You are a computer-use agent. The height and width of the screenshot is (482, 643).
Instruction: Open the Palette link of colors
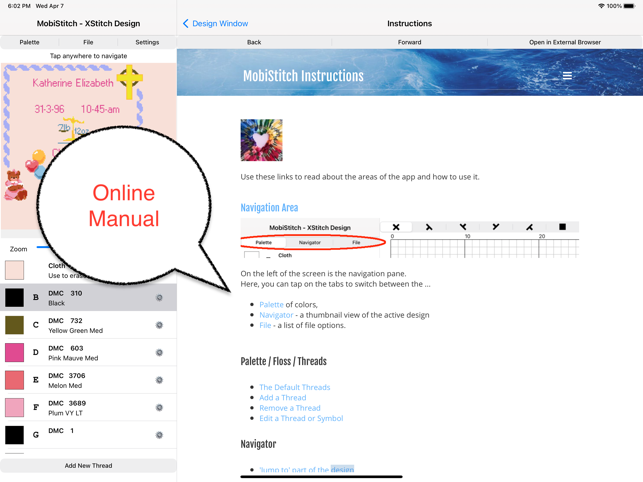pos(271,305)
